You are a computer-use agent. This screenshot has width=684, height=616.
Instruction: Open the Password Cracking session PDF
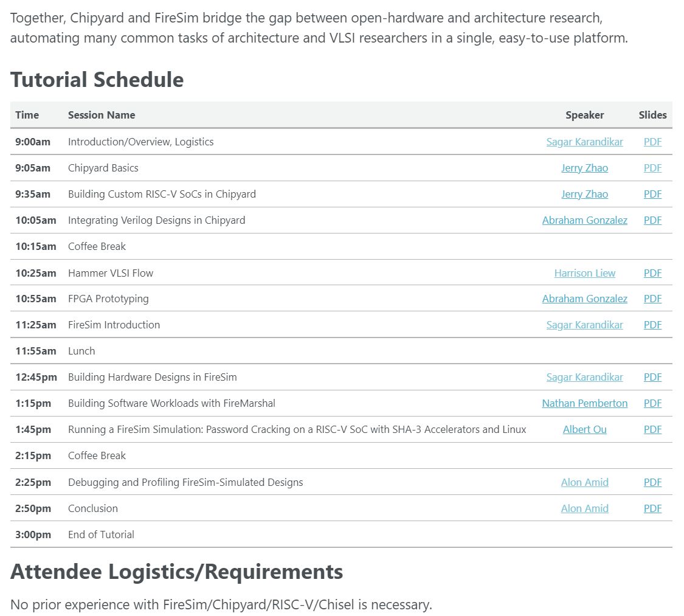[652, 429]
